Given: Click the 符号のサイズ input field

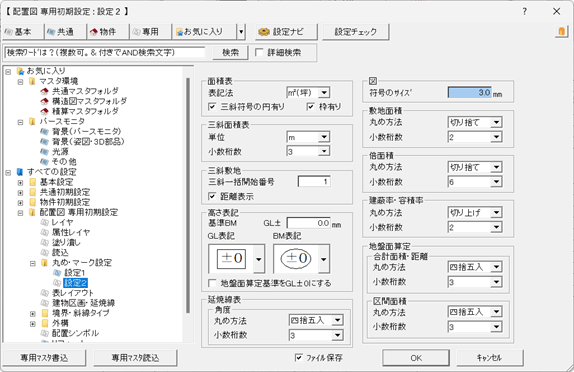Looking at the screenshot, I should 470,93.
